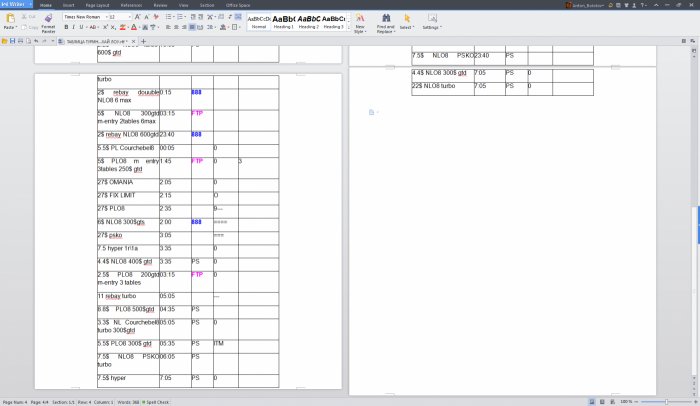Apply the Heading 3 style
This screenshot has height=406, width=700.
[333, 21]
